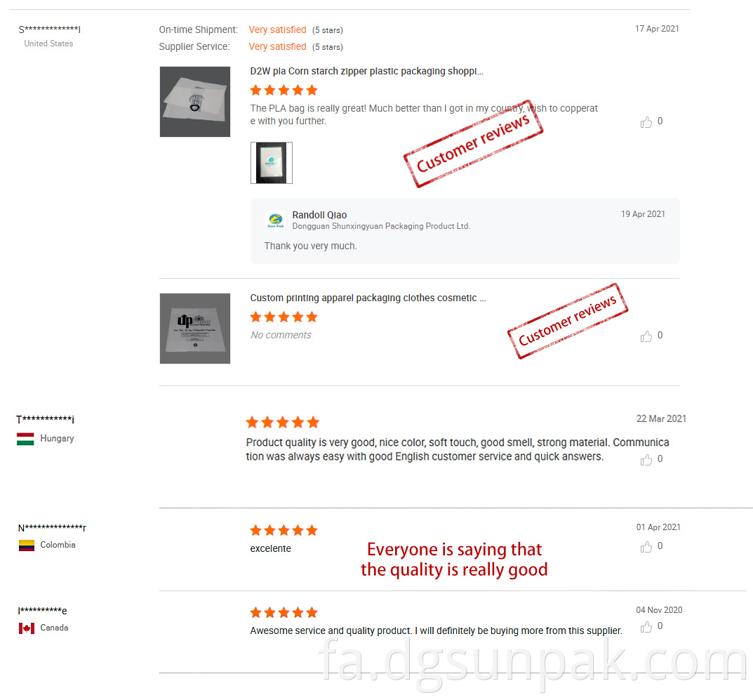Click thumbs-up beside the 'excelente' review
Viewport: 753px width, 700px height.
tap(646, 547)
